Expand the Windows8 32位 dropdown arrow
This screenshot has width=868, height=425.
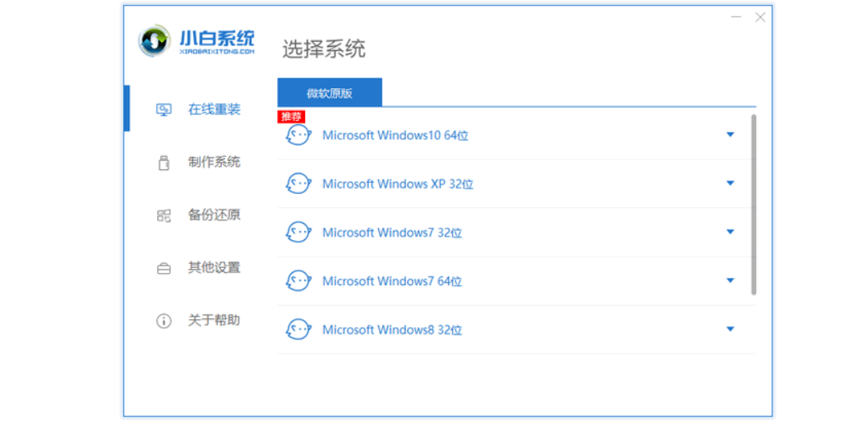730,329
